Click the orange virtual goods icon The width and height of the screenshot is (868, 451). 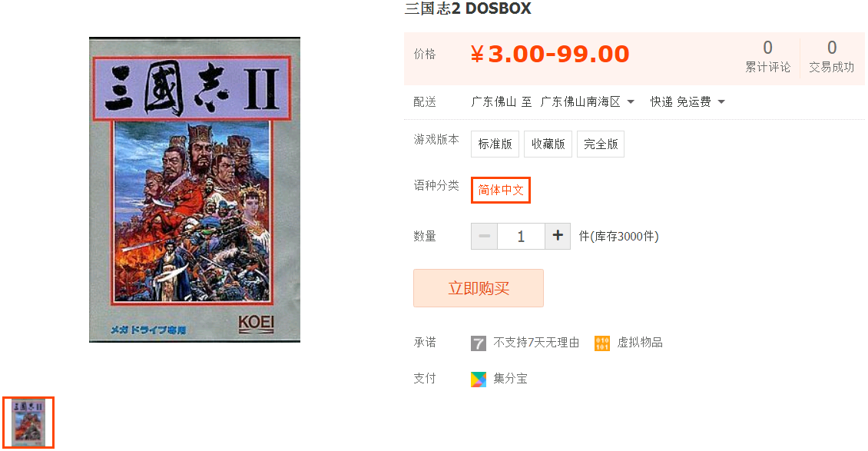(x=601, y=343)
